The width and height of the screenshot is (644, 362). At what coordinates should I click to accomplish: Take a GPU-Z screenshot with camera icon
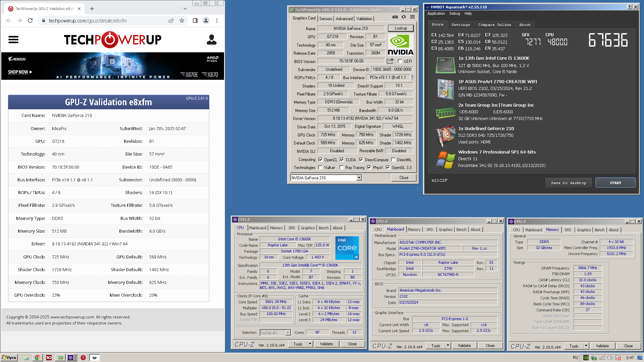point(395,17)
